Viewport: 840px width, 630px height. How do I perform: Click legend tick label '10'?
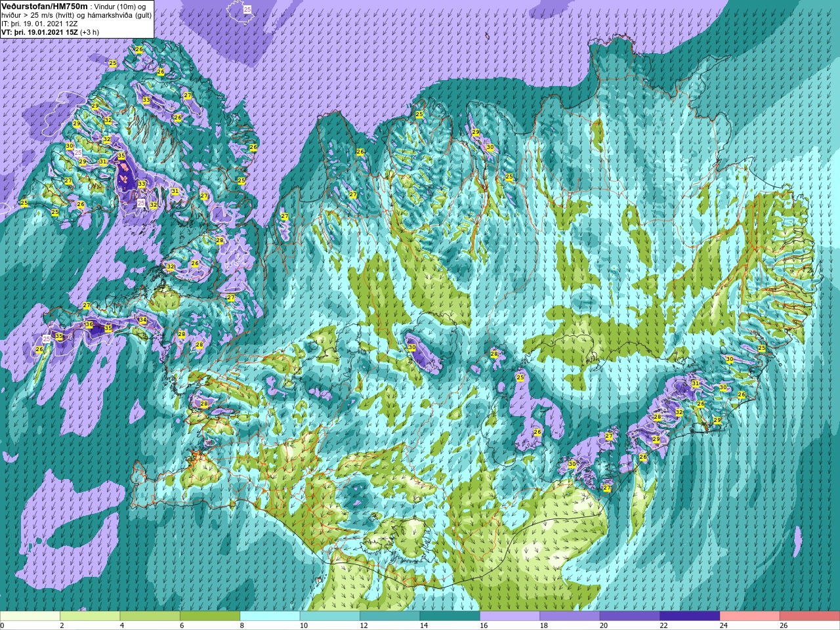click(x=304, y=625)
